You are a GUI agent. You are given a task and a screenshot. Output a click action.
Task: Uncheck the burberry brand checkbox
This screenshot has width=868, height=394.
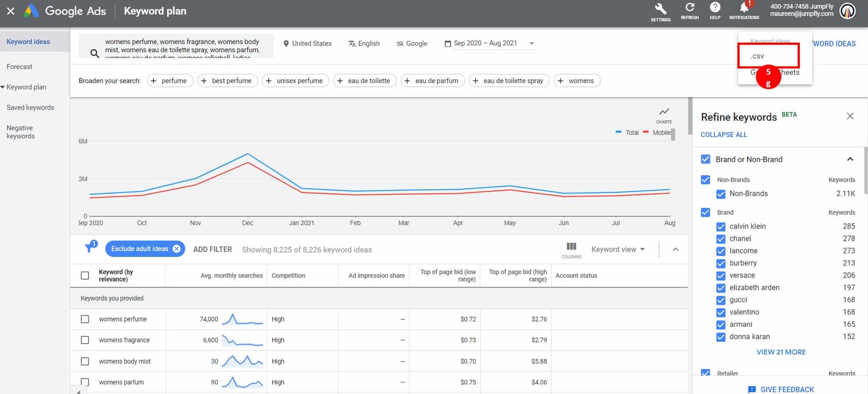[x=721, y=264]
